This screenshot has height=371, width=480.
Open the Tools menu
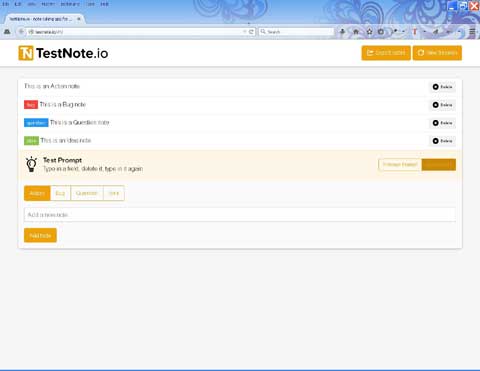pyautogui.click(x=91, y=4)
